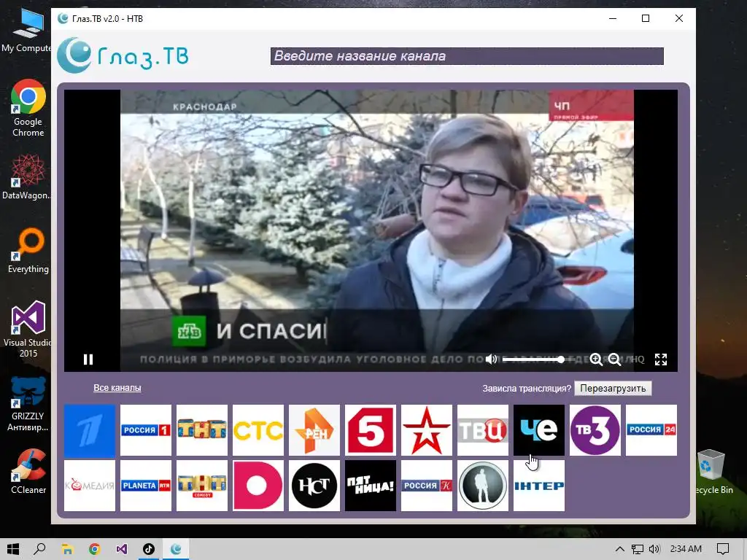Image resolution: width=747 pixels, height=560 pixels.
Task: Select the DataWagon desktop shortcut
Action: (x=27, y=177)
